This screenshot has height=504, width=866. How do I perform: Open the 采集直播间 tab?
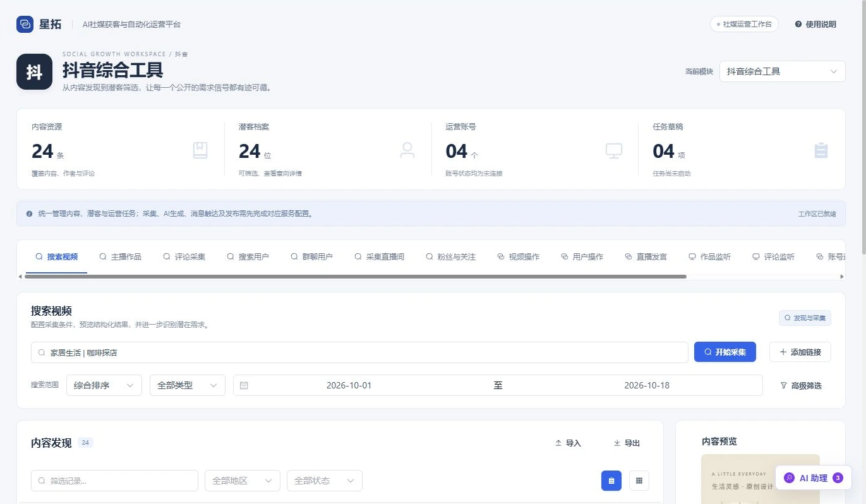pos(380,256)
